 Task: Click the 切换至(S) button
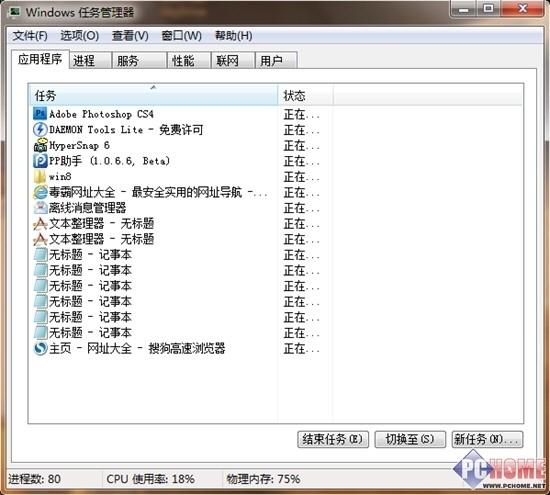(410, 439)
